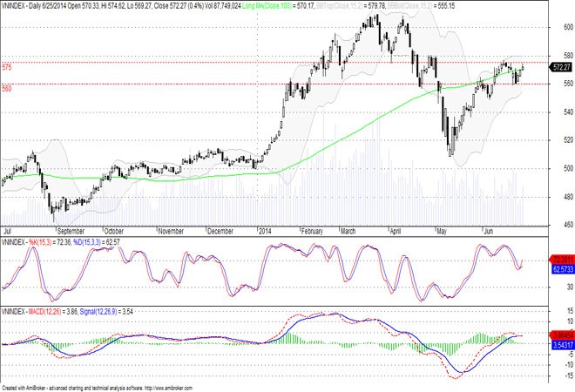
Task: Click the red 575 level label
Action: pyautogui.click(x=7, y=67)
